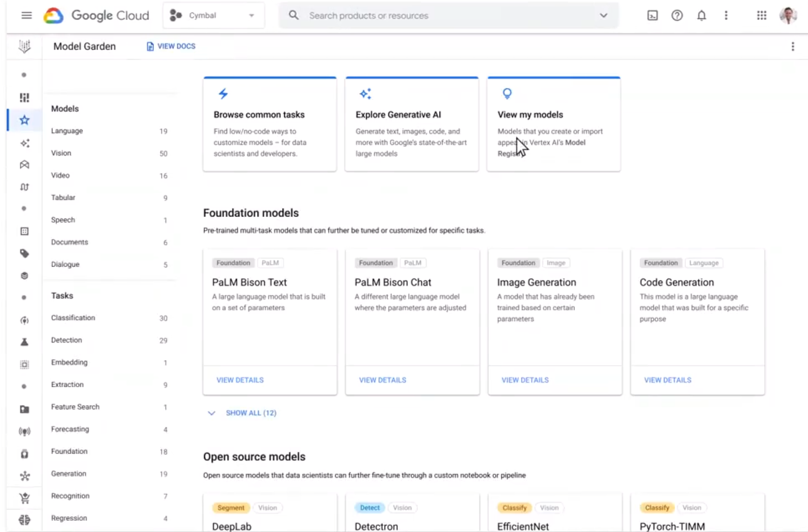Open the dashboard icon in sidebar
Image resolution: width=808 pixels, height=532 pixels.
pyautogui.click(x=25, y=98)
